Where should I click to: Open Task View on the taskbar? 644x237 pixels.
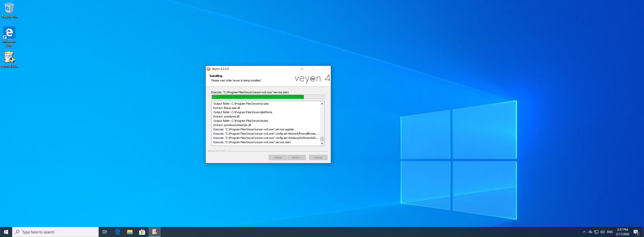(105, 232)
